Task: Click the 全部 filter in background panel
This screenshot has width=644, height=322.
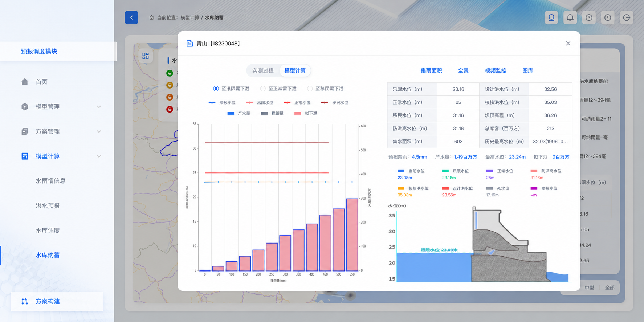Action: [x=610, y=288]
